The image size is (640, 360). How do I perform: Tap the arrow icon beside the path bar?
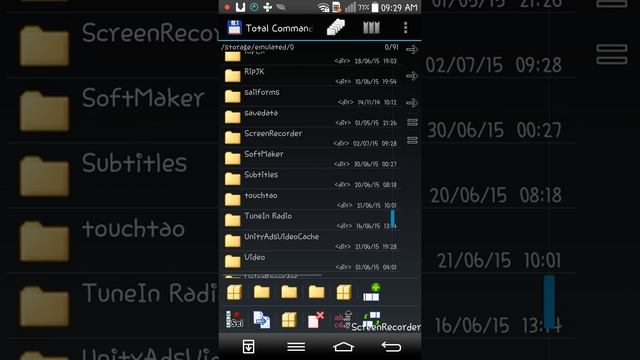coord(412,49)
